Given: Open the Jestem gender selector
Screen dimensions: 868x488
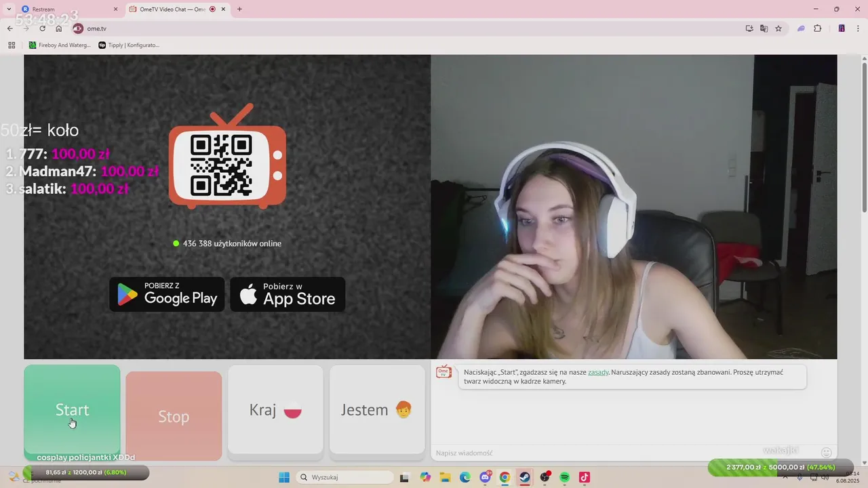Looking at the screenshot, I should pyautogui.click(x=377, y=409).
